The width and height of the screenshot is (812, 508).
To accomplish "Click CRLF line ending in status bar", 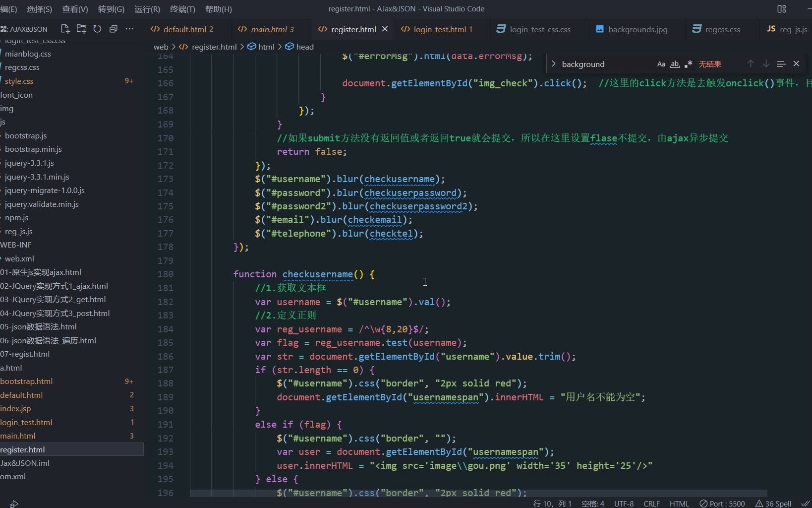I will pos(651,504).
